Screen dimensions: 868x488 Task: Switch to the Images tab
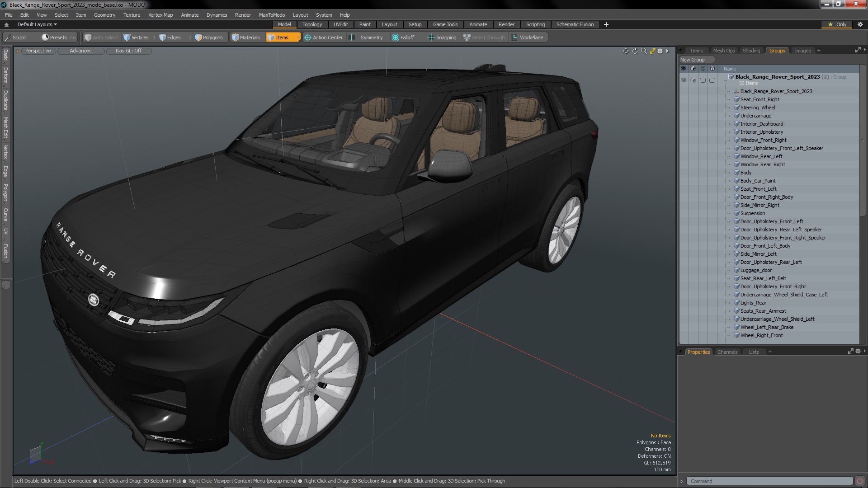tap(802, 51)
